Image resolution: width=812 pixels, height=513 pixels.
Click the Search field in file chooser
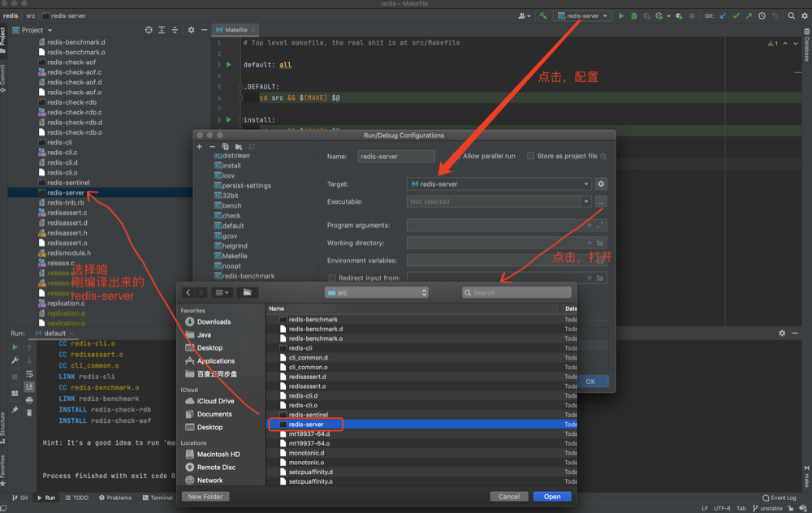516,292
